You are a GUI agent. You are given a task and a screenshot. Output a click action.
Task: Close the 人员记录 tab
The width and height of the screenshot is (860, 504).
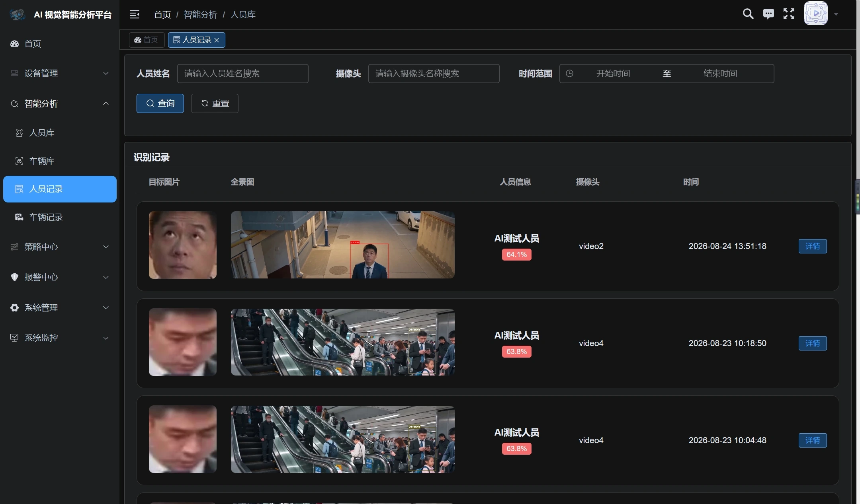coord(217,40)
